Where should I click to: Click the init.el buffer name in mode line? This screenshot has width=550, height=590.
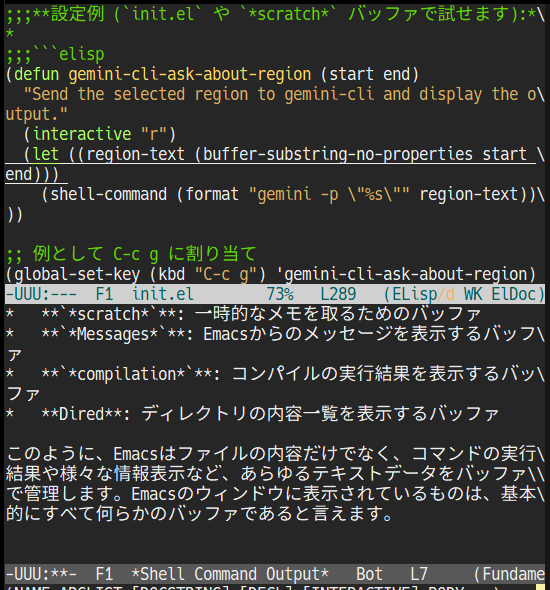163,294
